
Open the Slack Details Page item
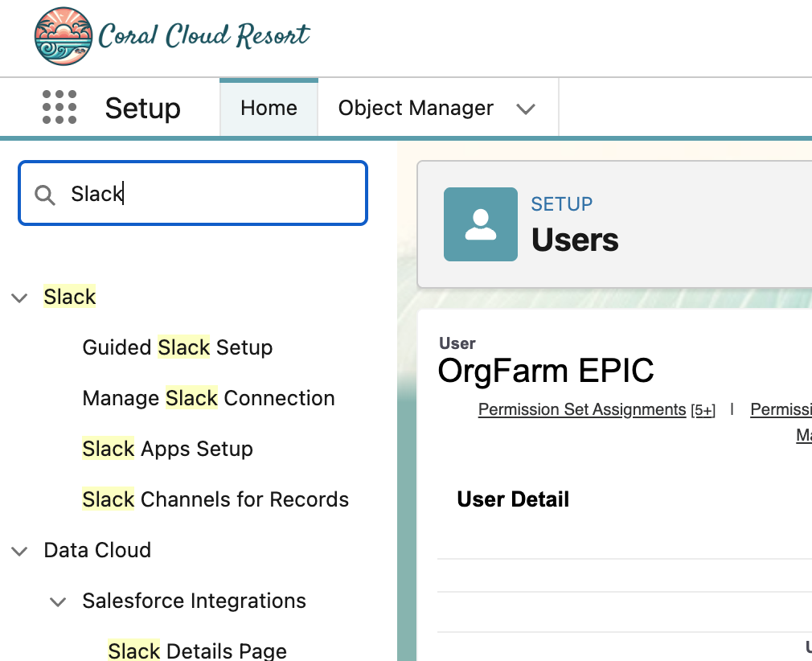[x=197, y=651]
